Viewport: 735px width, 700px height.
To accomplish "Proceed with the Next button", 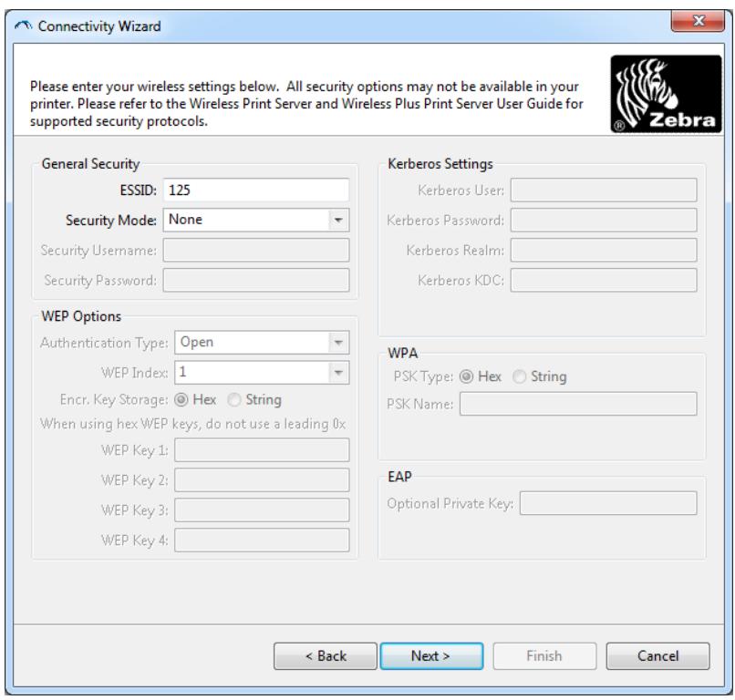I will [x=431, y=655].
